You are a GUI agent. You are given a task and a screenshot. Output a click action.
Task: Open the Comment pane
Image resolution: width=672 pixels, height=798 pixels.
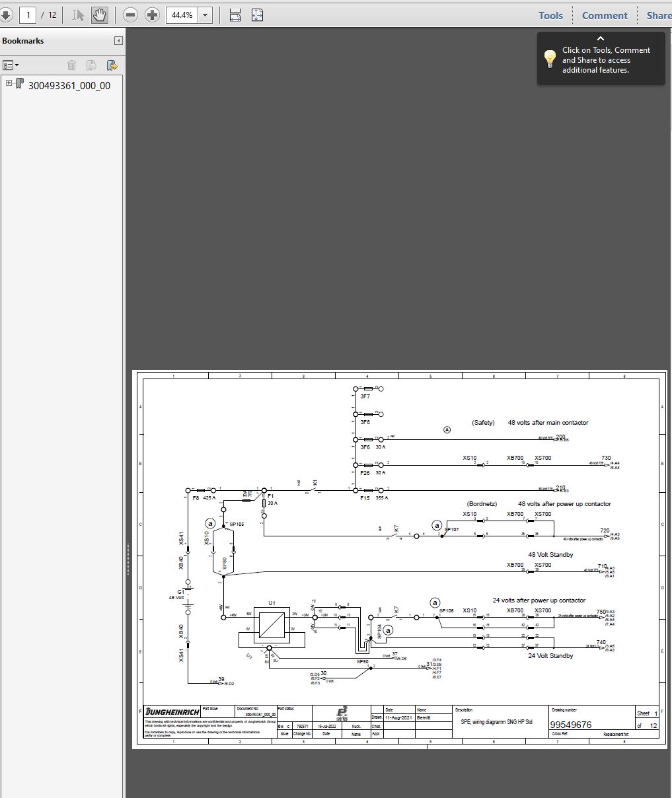coord(605,15)
